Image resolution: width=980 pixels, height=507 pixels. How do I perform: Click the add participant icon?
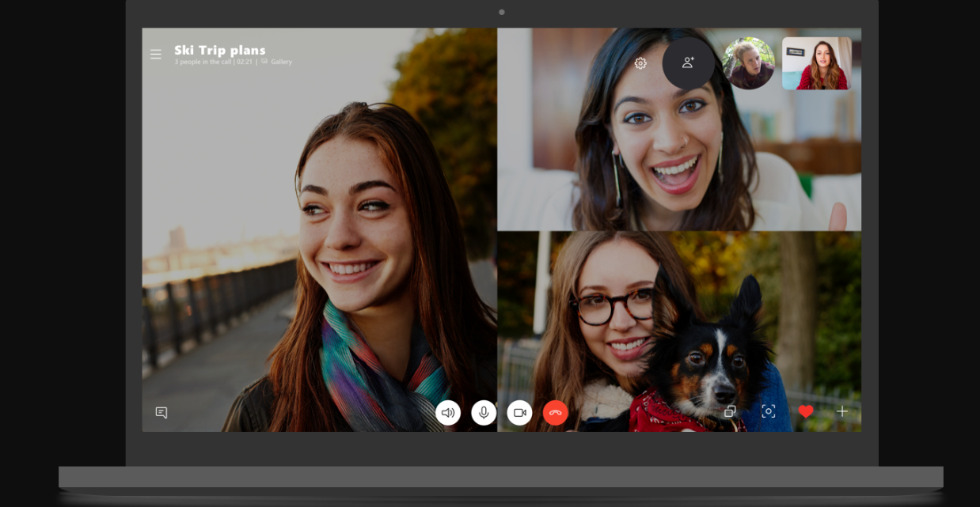[688, 62]
